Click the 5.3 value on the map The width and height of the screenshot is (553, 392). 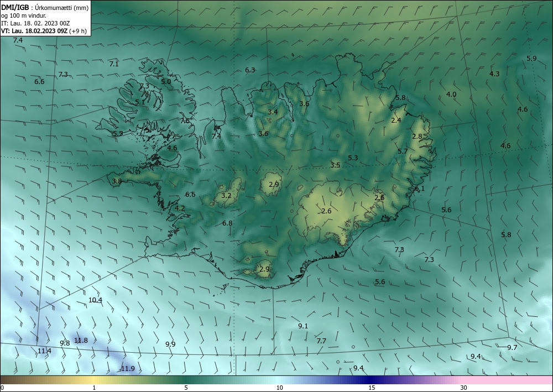click(x=353, y=158)
